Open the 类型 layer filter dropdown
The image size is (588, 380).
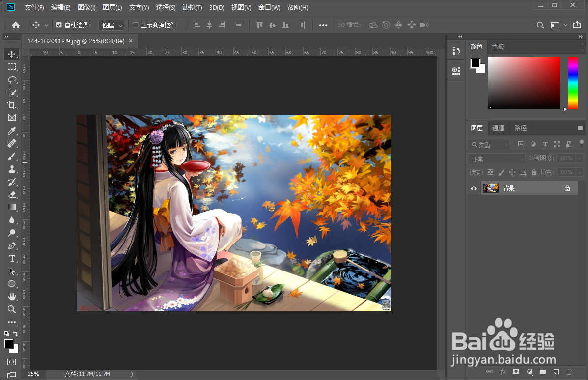coord(489,145)
